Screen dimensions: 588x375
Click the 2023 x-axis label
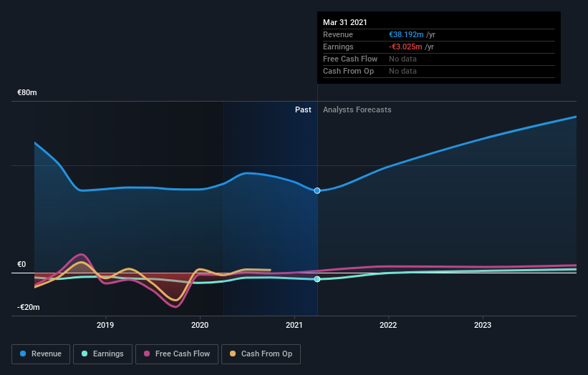(x=483, y=325)
